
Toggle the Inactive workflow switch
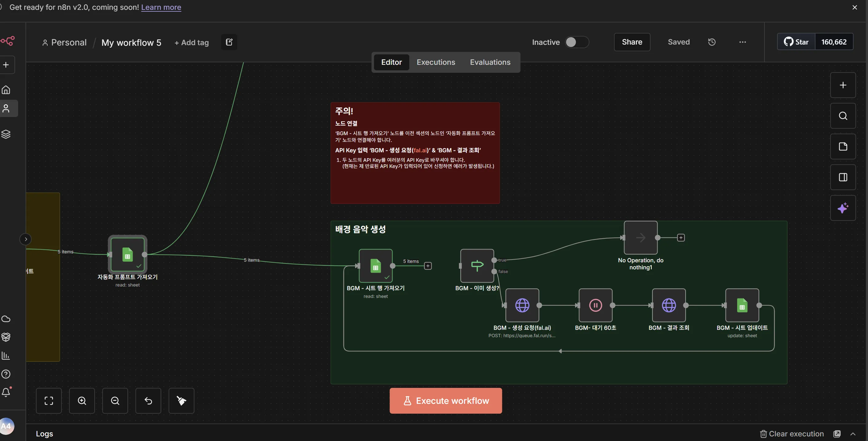coord(577,42)
